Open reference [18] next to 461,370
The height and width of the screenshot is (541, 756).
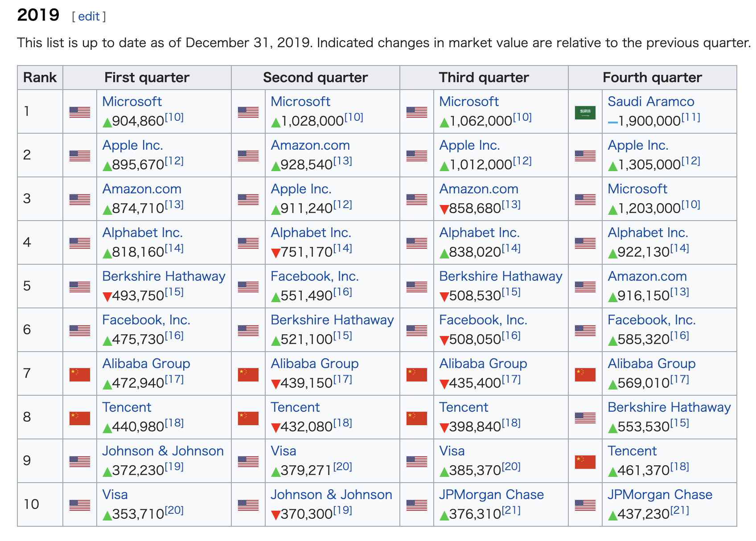(x=680, y=467)
